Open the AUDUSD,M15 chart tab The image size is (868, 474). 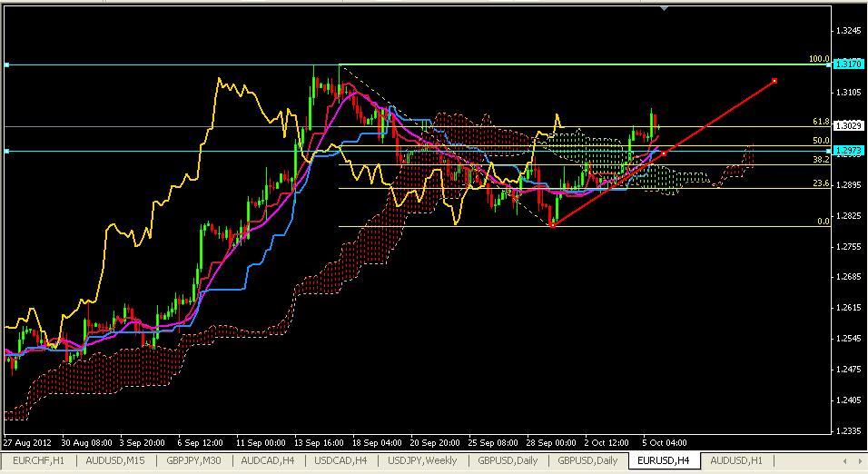pos(115,460)
